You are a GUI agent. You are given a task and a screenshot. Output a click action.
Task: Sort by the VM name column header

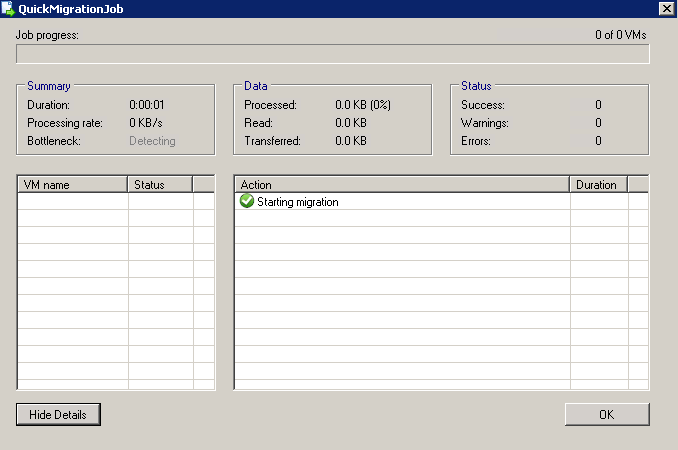pyautogui.click(x=73, y=185)
